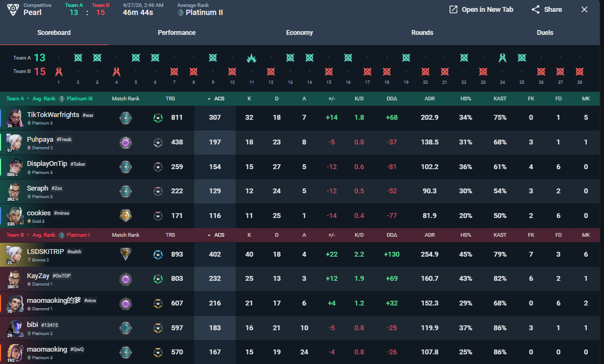604x364 pixels.
Task: Click the spike explosion icon on round 11
Action: tap(251, 58)
